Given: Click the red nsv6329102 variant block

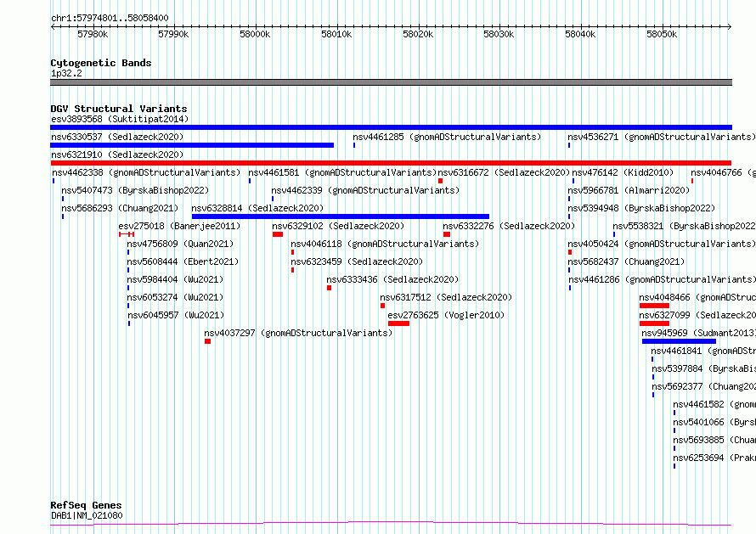Looking at the screenshot, I should tap(277, 234).
